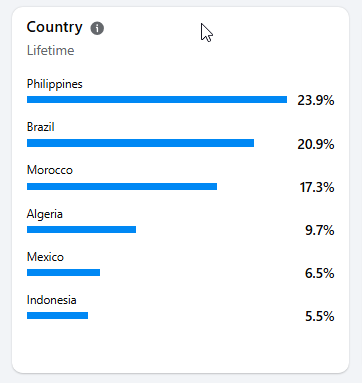Click the Algeria blue progress bar

(x=81, y=229)
